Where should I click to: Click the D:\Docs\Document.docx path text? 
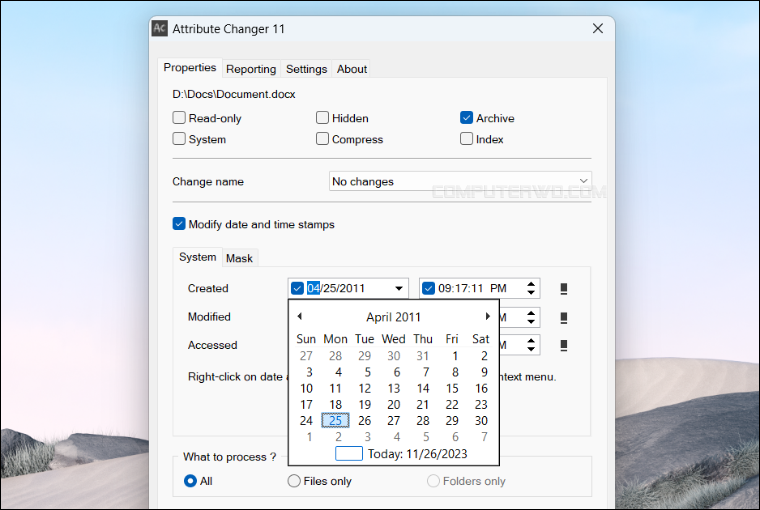(x=234, y=94)
